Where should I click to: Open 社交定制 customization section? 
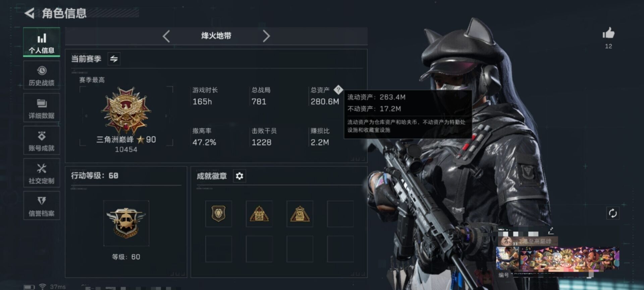42,173
